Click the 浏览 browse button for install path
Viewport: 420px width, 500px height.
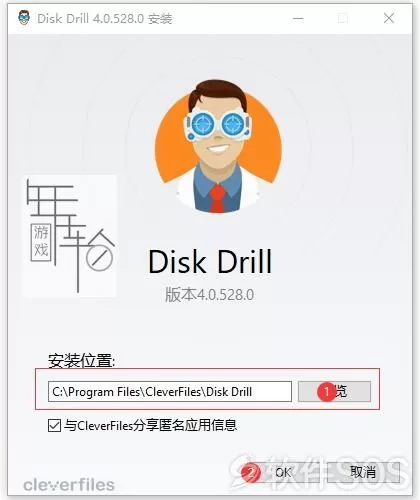(334, 392)
